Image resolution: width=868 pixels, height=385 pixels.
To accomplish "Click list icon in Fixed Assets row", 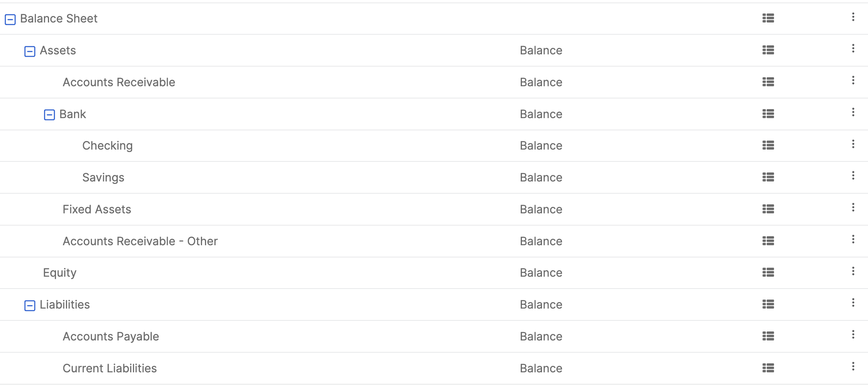I will tap(768, 209).
